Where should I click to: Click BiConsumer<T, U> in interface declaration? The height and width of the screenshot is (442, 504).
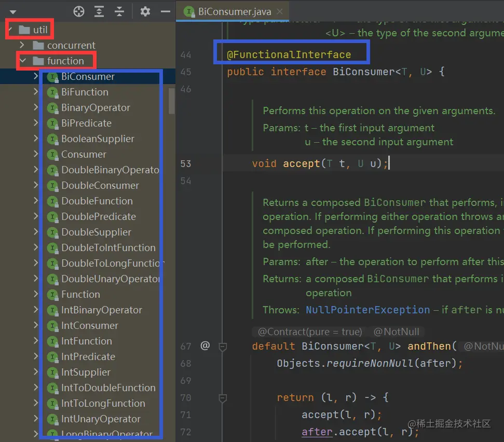pyautogui.click(x=383, y=72)
